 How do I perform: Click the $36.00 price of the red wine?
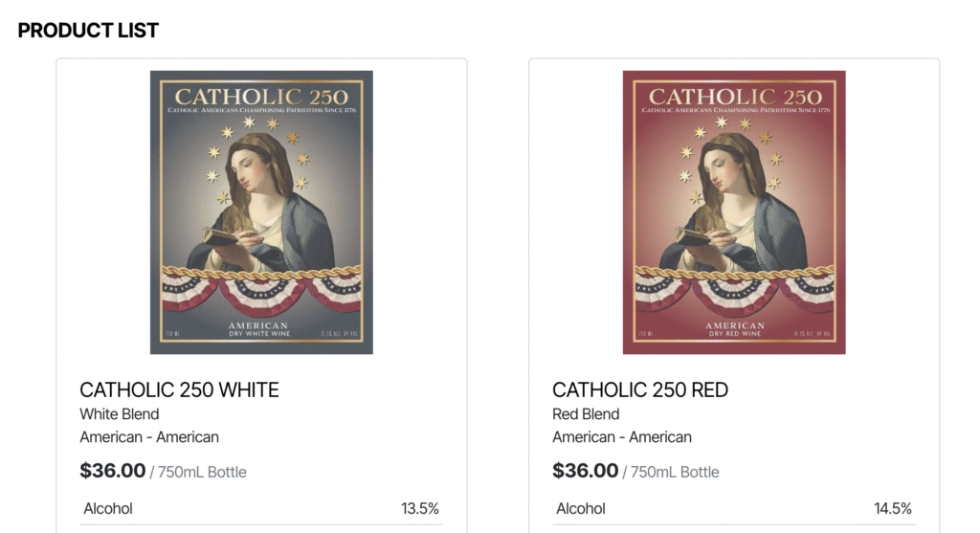(x=586, y=471)
